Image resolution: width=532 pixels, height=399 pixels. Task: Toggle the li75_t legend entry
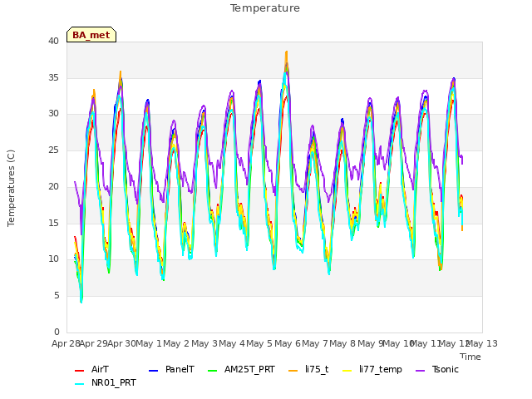point(308,369)
